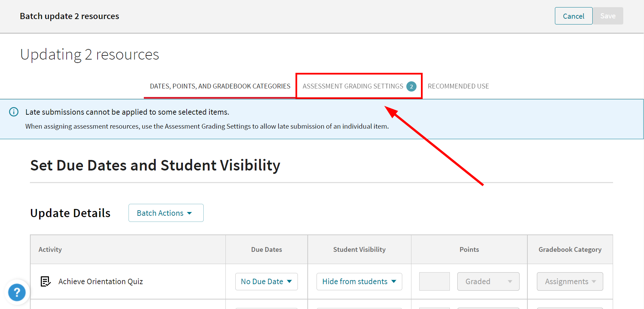Click the Cancel button
The width and height of the screenshot is (644, 309).
(573, 16)
